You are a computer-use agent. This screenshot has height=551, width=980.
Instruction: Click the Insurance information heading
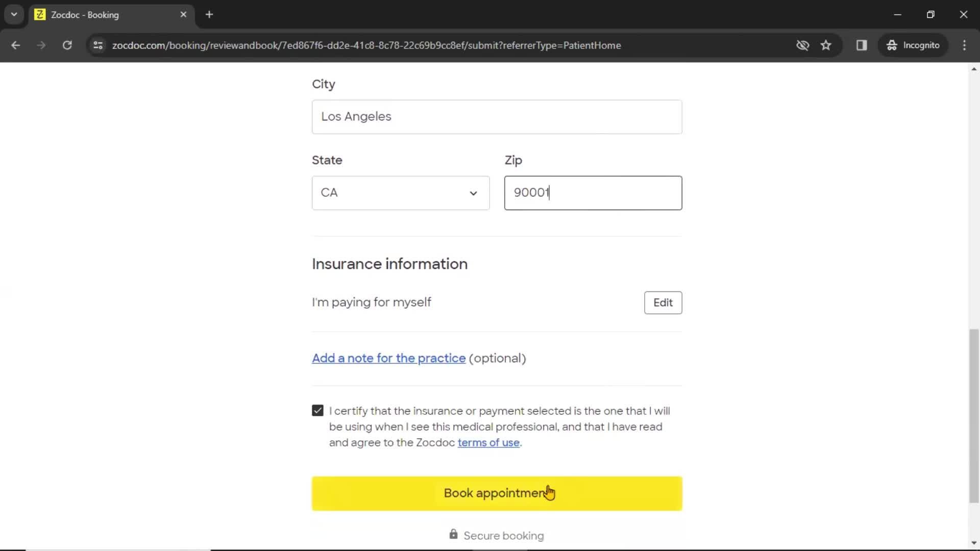point(389,264)
